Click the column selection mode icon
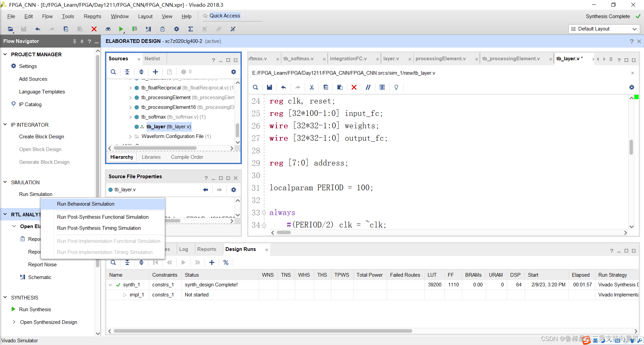 point(382,87)
